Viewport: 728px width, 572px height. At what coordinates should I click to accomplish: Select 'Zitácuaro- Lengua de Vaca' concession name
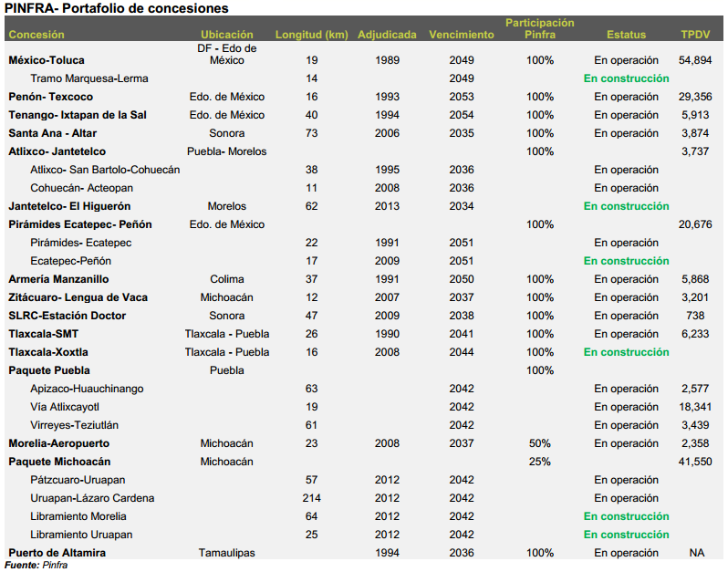[x=78, y=297]
